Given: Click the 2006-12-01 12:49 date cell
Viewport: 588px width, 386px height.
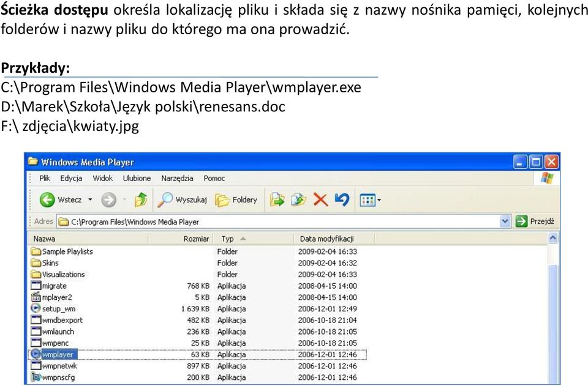Looking at the screenshot, I should pyautogui.click(x=327, y=309).
